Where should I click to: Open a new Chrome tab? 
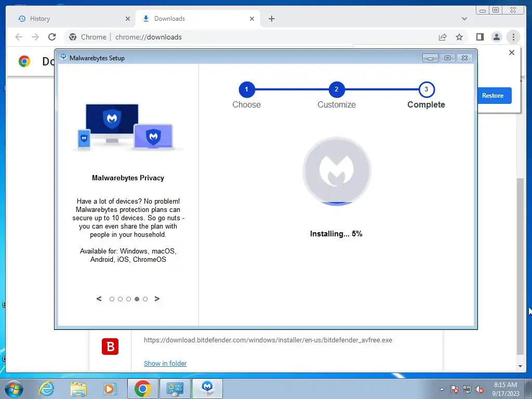pos(271,19)
